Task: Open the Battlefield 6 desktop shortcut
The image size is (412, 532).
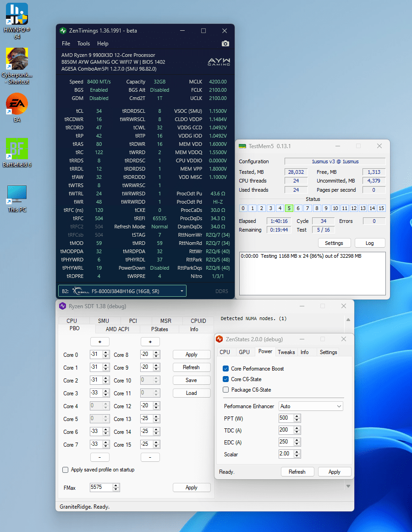Action: point(17,149)
